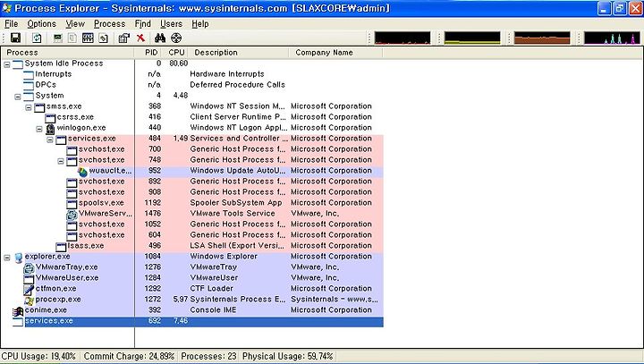Viewport: 644px width, 364px height.
Task: Click the spoolsv.exe window icon
Action: point(72,204)
